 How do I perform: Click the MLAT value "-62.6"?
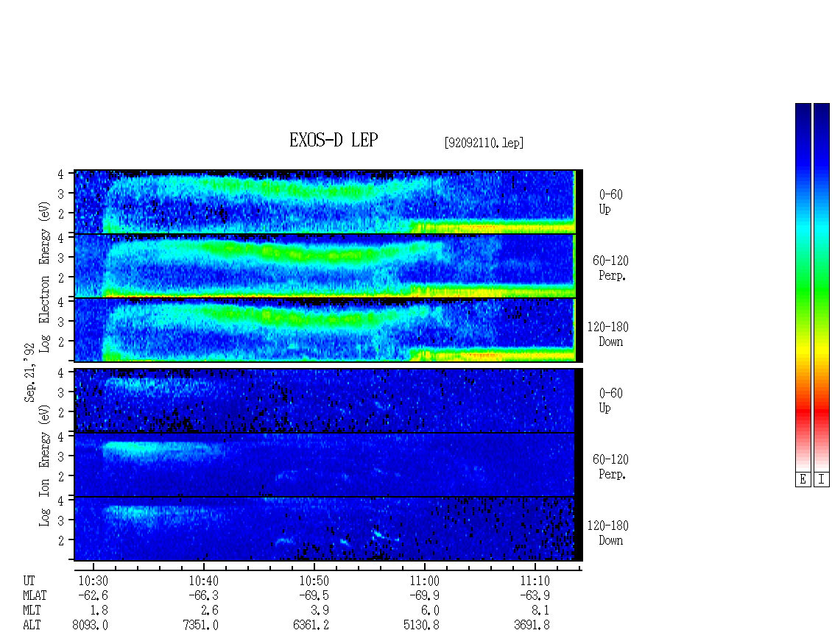93,595
